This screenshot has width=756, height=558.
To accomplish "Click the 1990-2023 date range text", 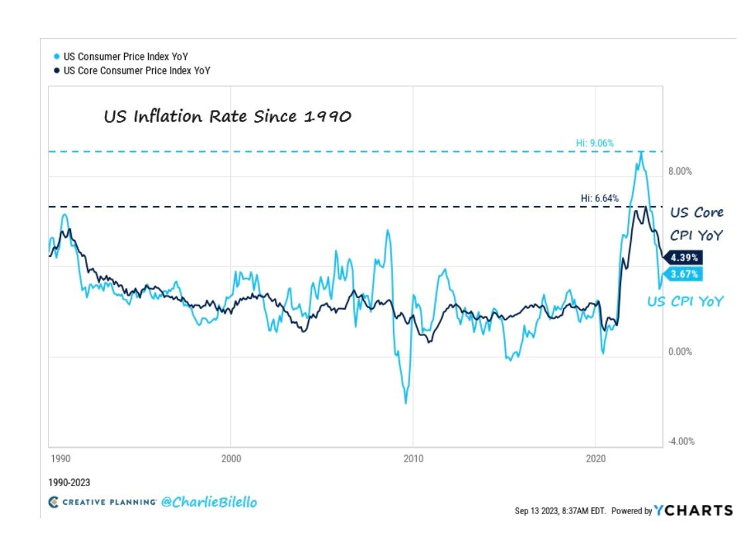I will click(x=69, y=482).
